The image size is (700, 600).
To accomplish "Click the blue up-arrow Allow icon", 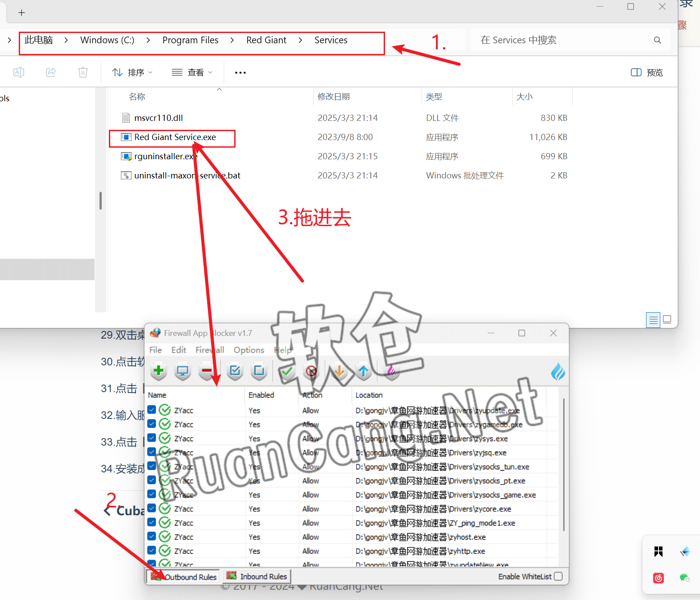I will click(364, 371).
